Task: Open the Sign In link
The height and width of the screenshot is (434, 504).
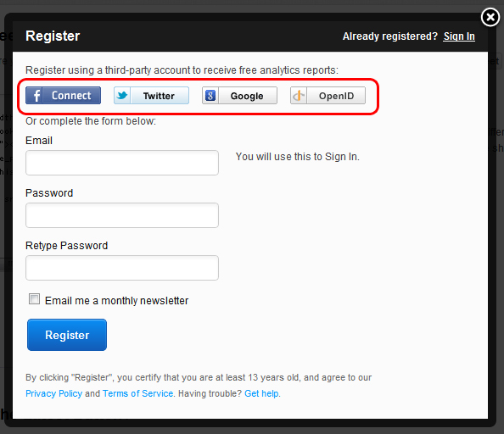Action: [459, 36]
